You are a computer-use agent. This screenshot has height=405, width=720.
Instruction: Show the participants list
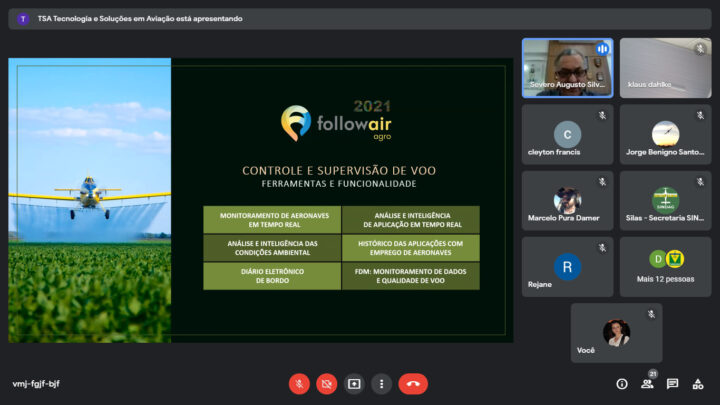647,383
